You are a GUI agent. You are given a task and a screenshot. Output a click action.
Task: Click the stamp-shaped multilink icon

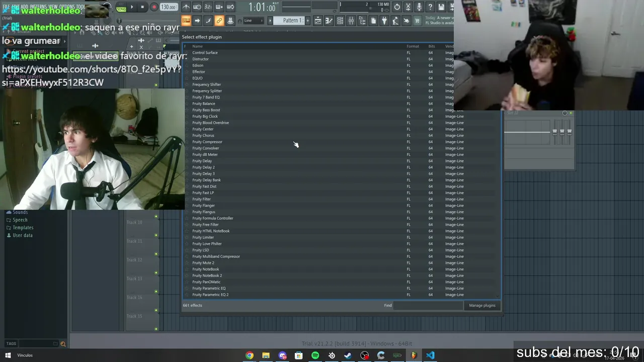click(230, 21)
